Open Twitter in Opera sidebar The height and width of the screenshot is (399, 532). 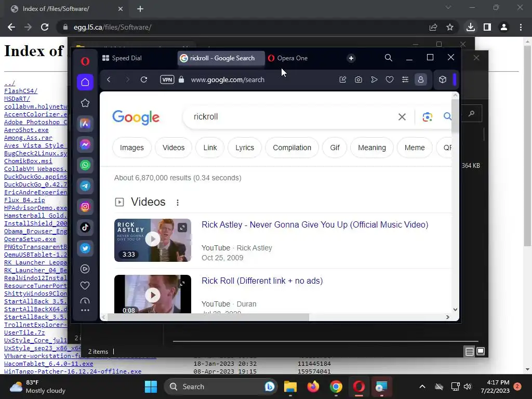pos(85,248)
